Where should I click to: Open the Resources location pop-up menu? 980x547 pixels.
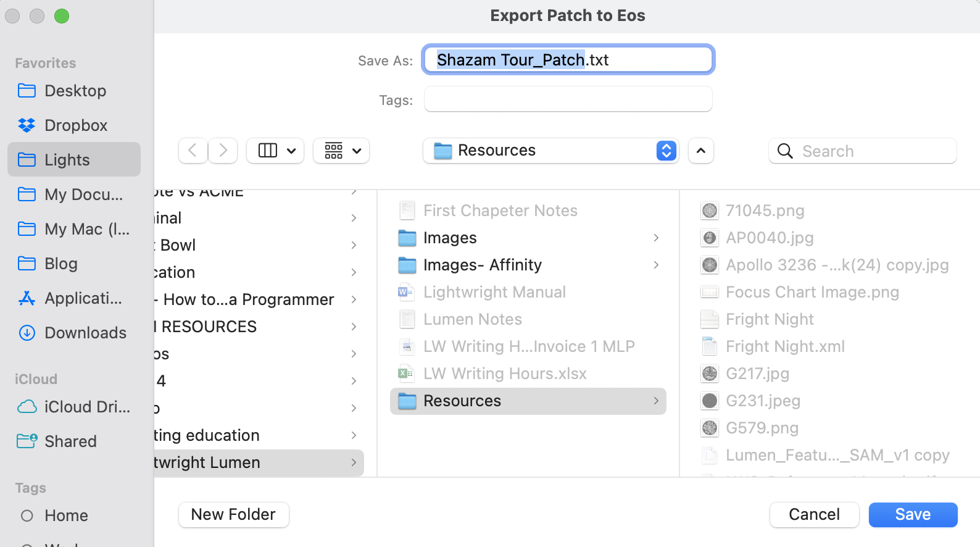point(550,151)
